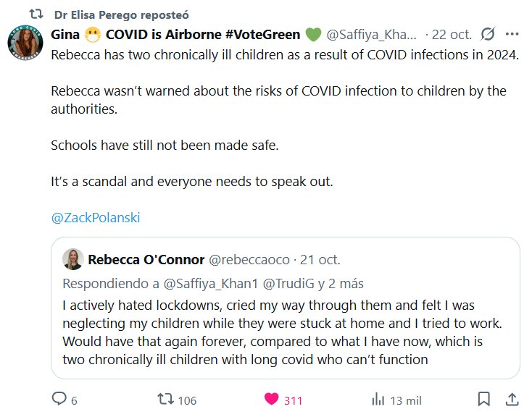Screen dimensions: 532x417
Task: Open the three-dot more options menu
Action: coord(512,34)
